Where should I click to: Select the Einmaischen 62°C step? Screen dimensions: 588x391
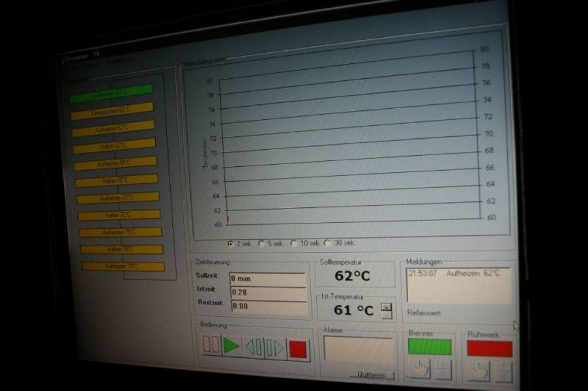(x=112, y=111)
